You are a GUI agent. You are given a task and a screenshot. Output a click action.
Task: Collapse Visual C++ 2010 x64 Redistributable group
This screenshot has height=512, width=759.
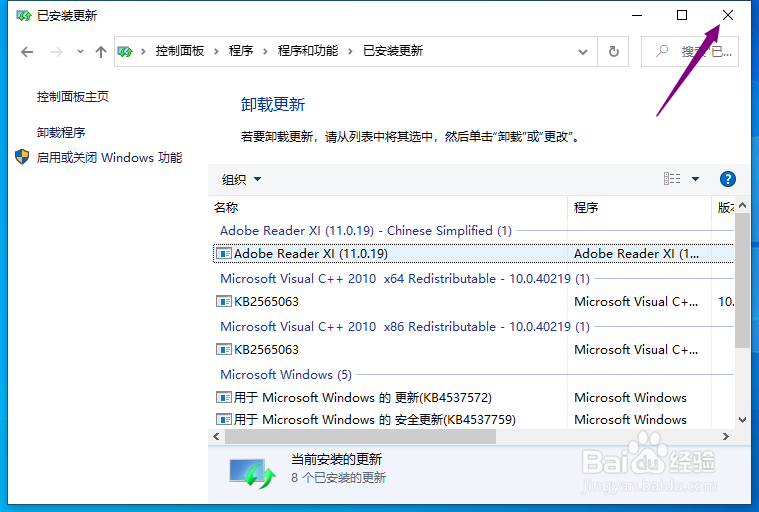(x=405, y=279)
